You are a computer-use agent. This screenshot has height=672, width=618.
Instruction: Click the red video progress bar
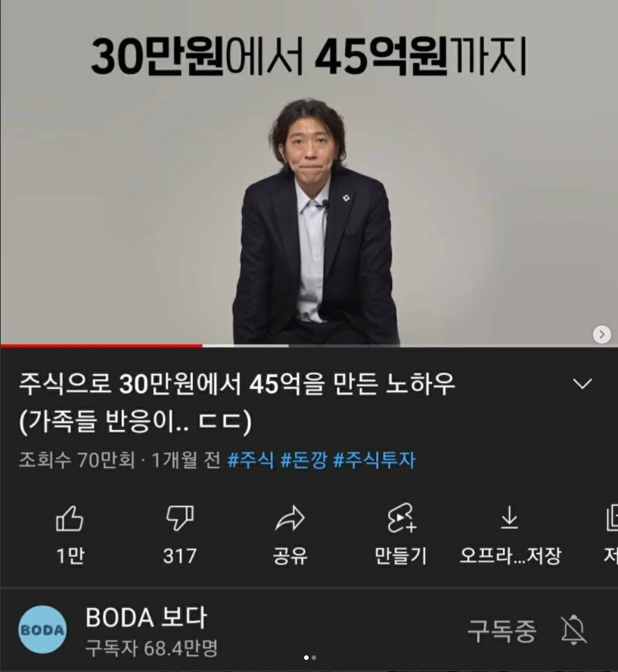click(x=101, y=345)
